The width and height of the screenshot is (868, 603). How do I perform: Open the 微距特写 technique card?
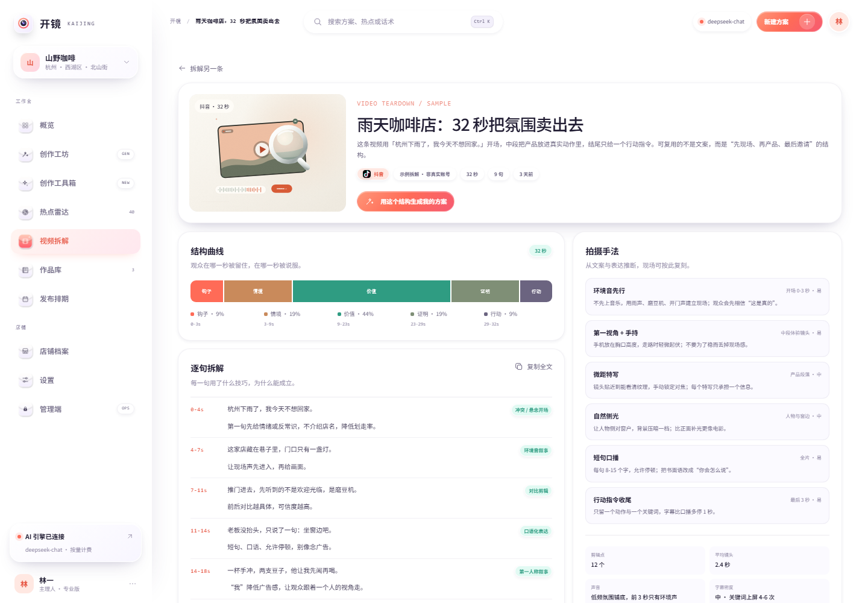pos(707,380)
